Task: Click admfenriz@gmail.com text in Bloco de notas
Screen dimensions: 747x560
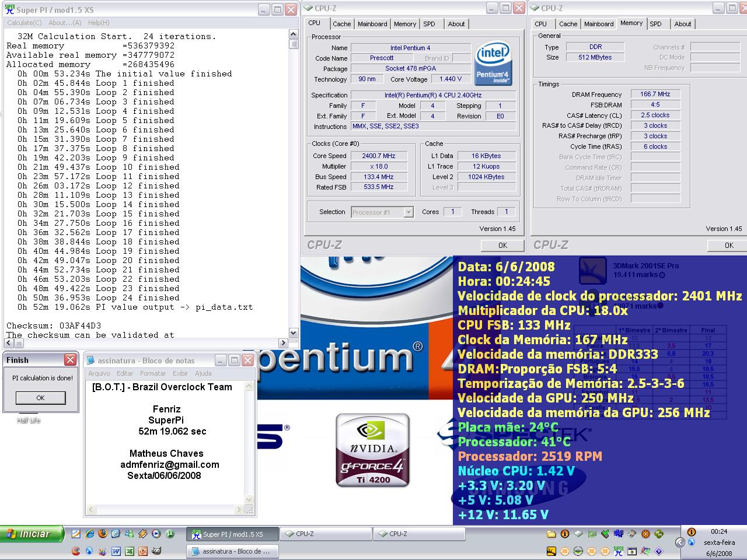Action: point(170,464)
